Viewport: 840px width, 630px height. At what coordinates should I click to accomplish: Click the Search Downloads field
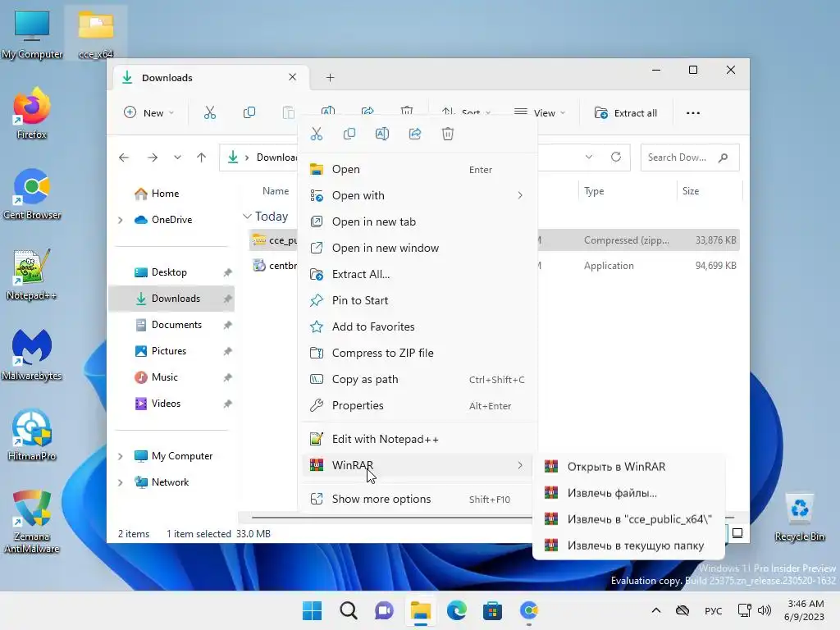coord(690,157)
